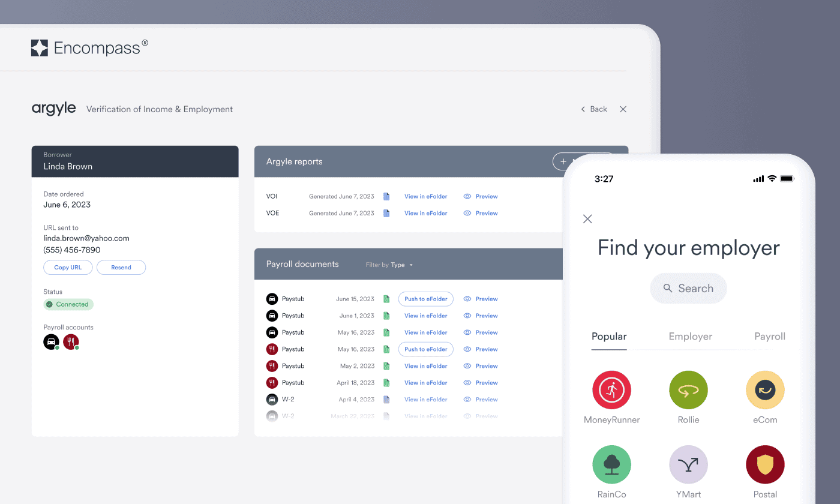The image size is (840, 504).
Task: Click the VOE report document icon
Action: pyautogui.click(x=386, y=213)
